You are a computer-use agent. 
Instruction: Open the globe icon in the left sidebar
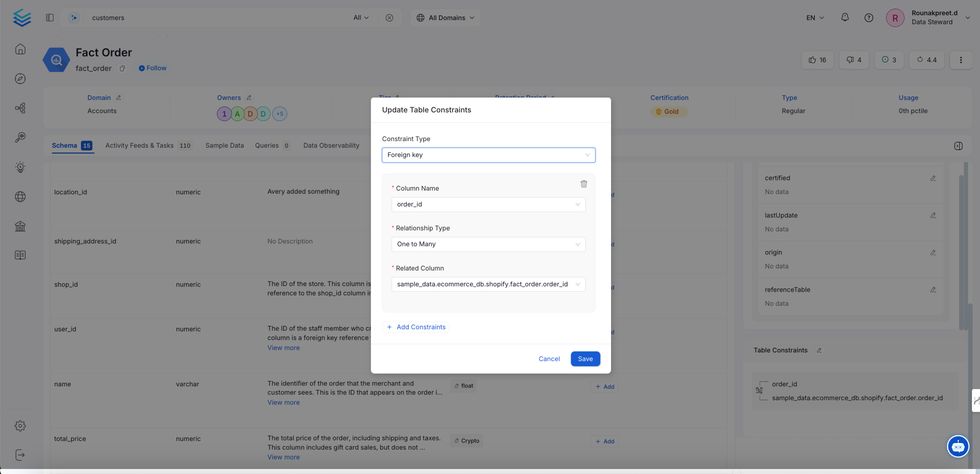(x=20, y=197)
